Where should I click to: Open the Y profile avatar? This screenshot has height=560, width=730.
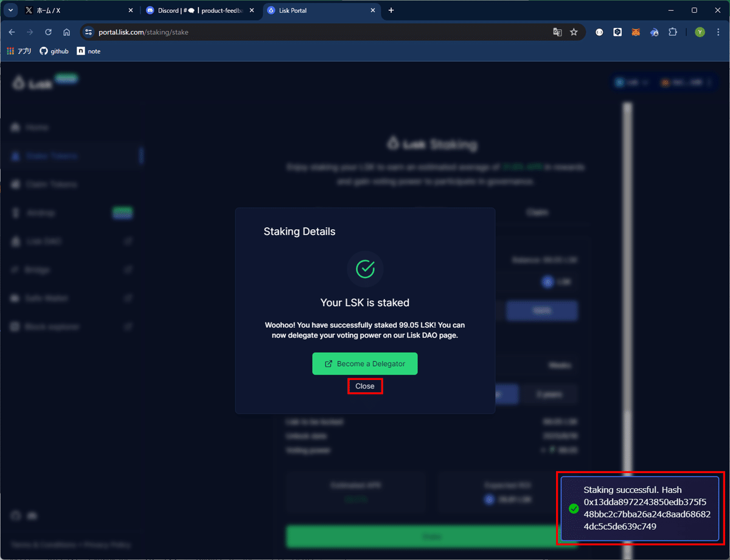coord(700,32)
